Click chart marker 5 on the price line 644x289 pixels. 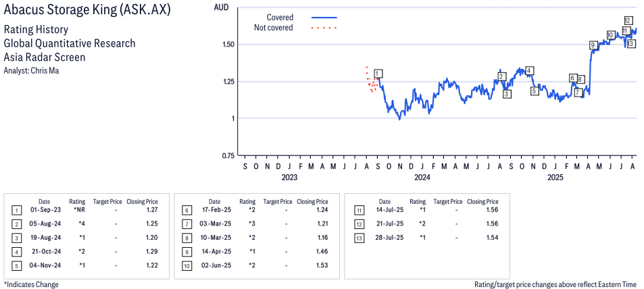pos(534,91)
